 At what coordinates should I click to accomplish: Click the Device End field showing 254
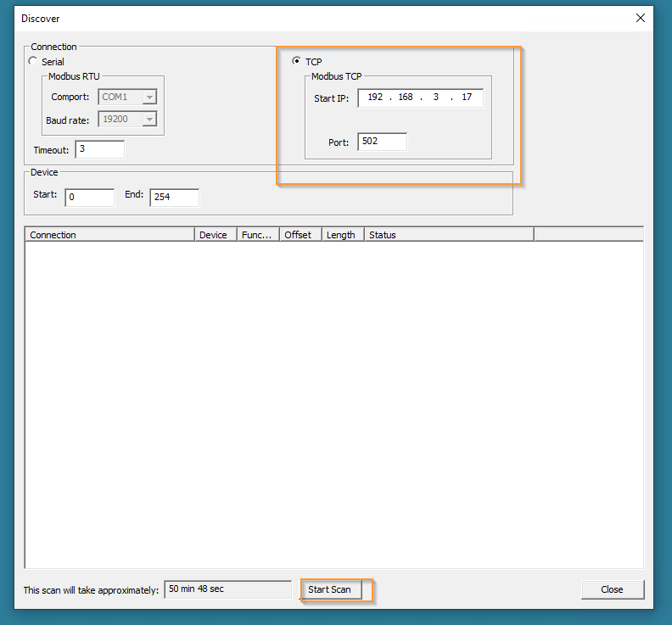tap(175, 197)
